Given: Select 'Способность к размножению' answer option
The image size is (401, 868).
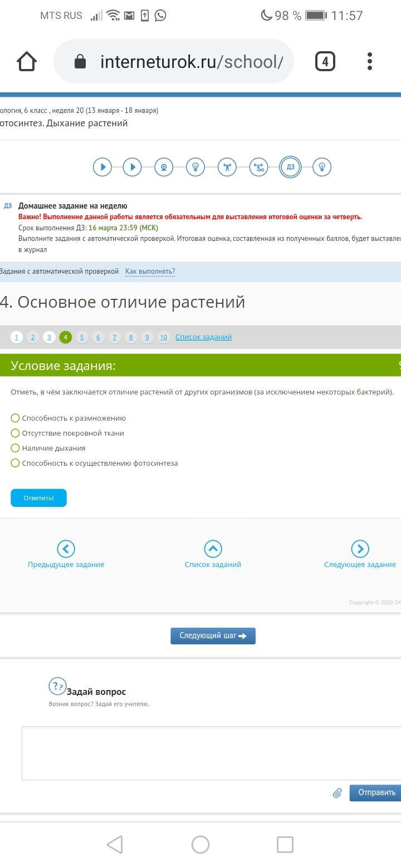Looking at the screenshot, I should (16, 418).
